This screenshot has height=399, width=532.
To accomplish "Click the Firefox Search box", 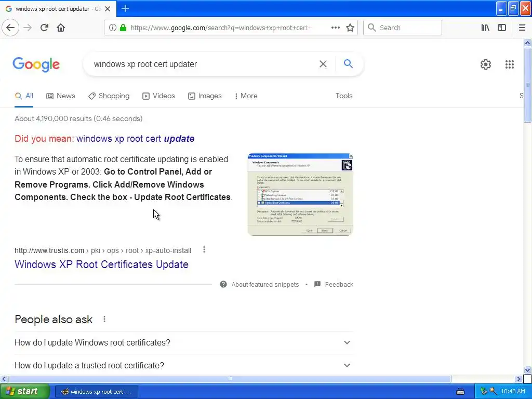I will (x=403, y=28).
